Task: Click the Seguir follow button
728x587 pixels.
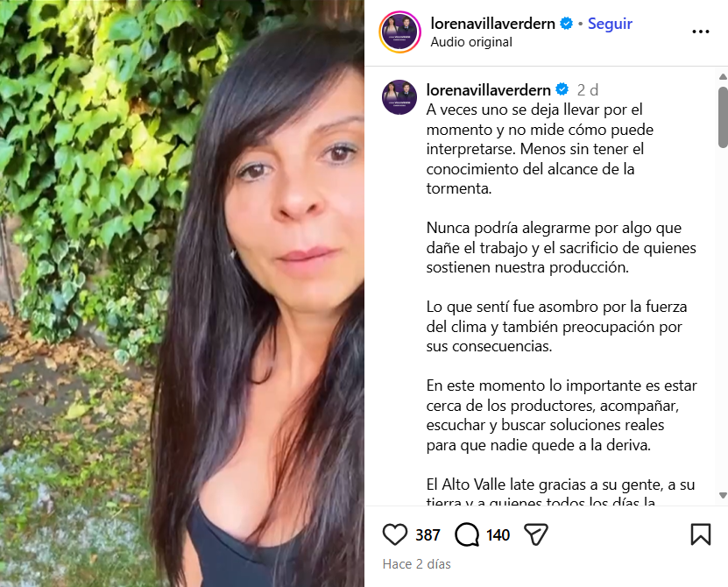Action: [x=610, y=24]
